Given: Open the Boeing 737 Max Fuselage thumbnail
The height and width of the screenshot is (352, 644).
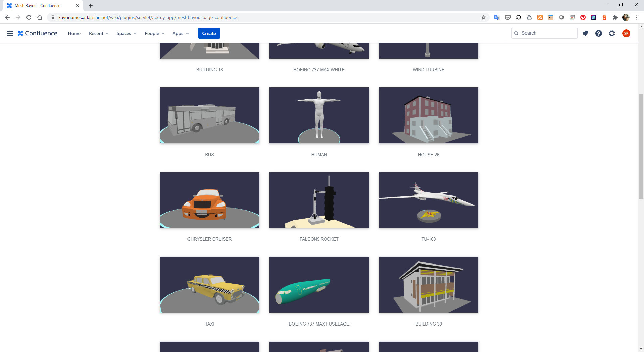Looking at the screenshot, I should pyautogui.click(x=319, y=285).
